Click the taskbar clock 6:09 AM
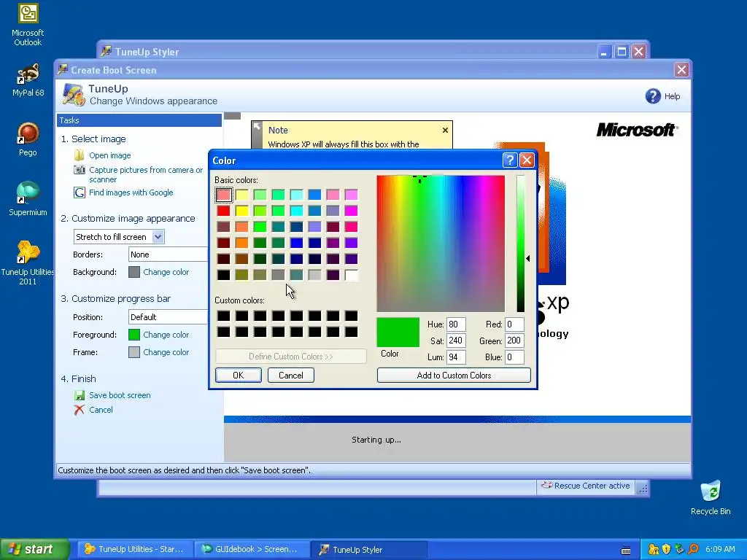The height and width of the screenshot is (560, 747). (x=720, y=549)
